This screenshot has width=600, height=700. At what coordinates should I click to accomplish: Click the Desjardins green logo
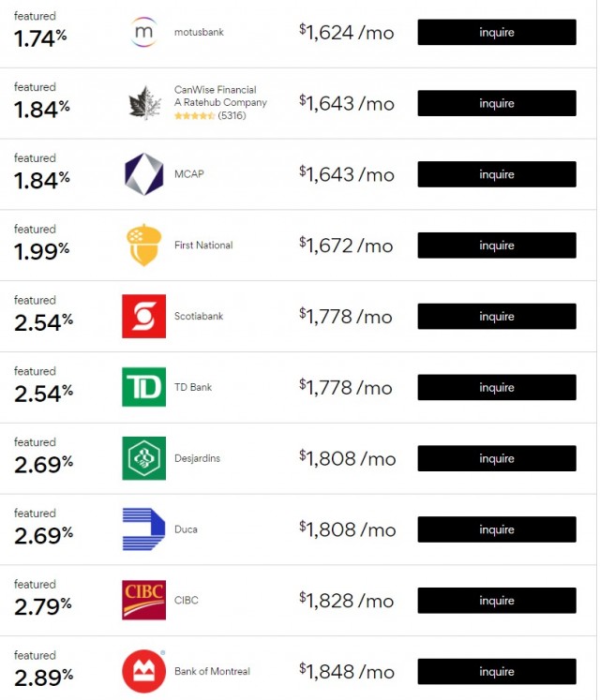(x=143, y=458)
